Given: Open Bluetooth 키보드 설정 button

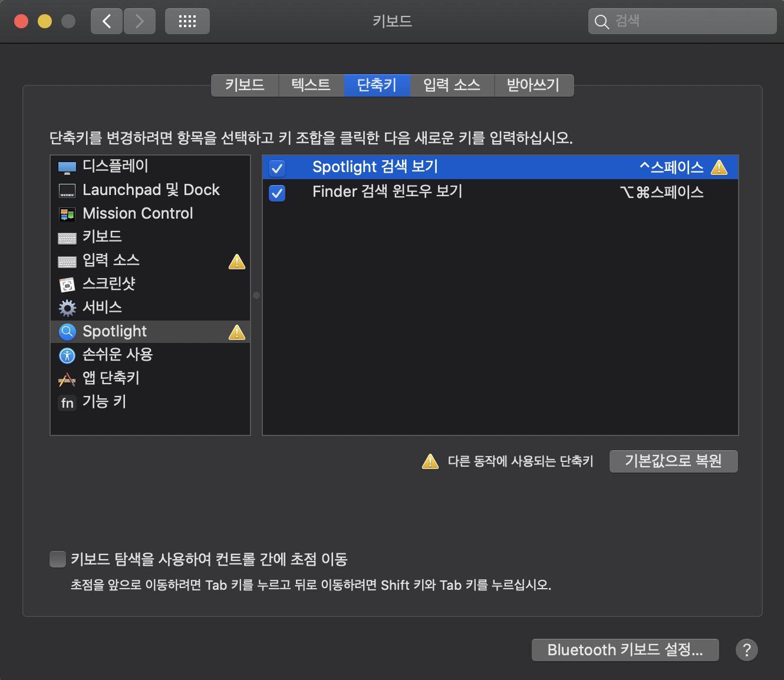Looking at the screenshot, I should pyautogui.click(x=625, y=650).
